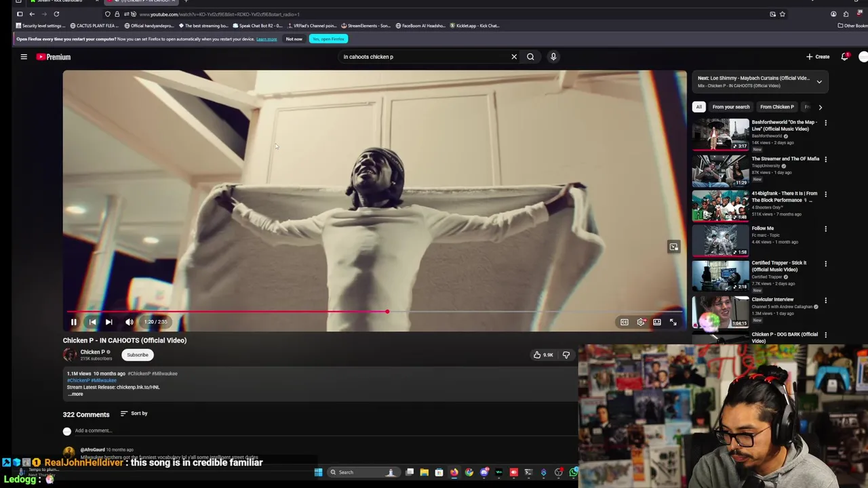
Task: Show more filter chips with arrow
Action: 820,107
